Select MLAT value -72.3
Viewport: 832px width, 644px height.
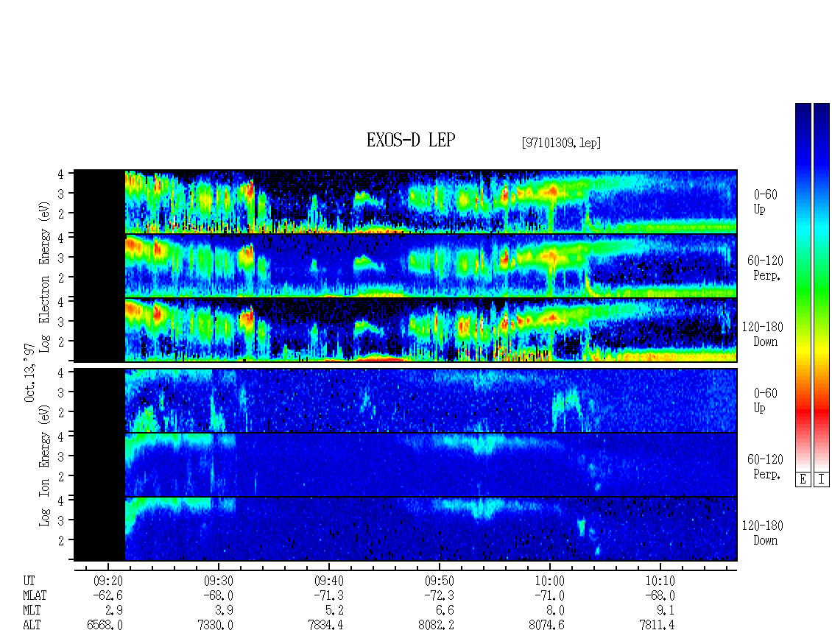(x=439, y=595)
